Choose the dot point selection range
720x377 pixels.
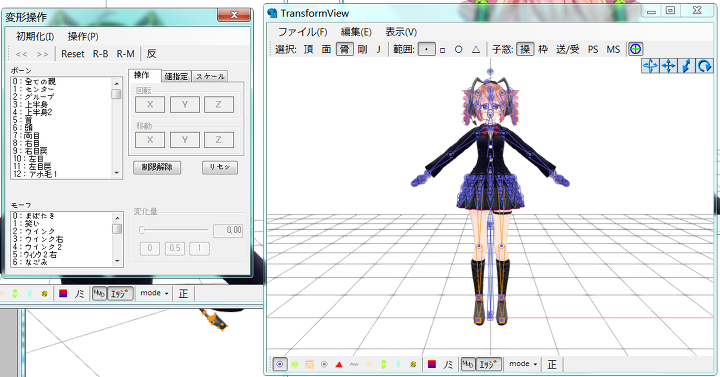tap(427, 49)
